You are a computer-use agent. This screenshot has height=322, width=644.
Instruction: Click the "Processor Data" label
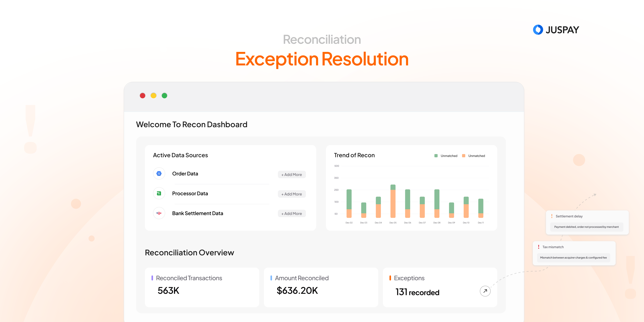(x=190, y=193)
